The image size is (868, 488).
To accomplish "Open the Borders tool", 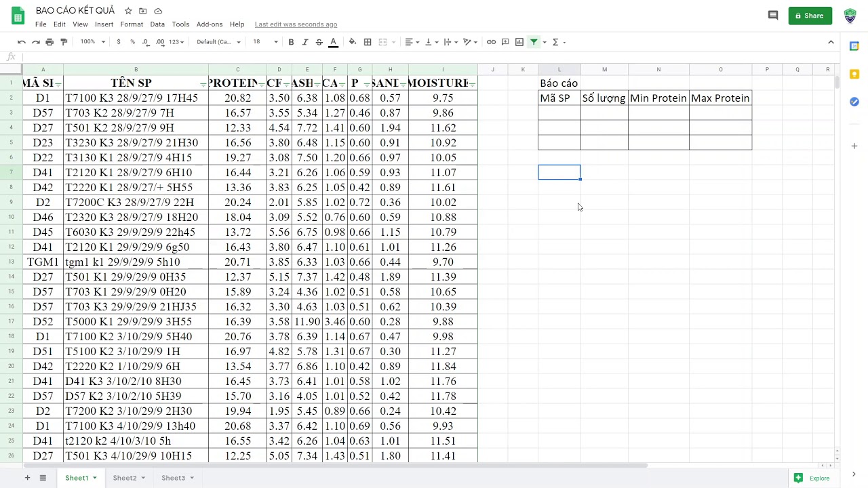I will (368, 42).
